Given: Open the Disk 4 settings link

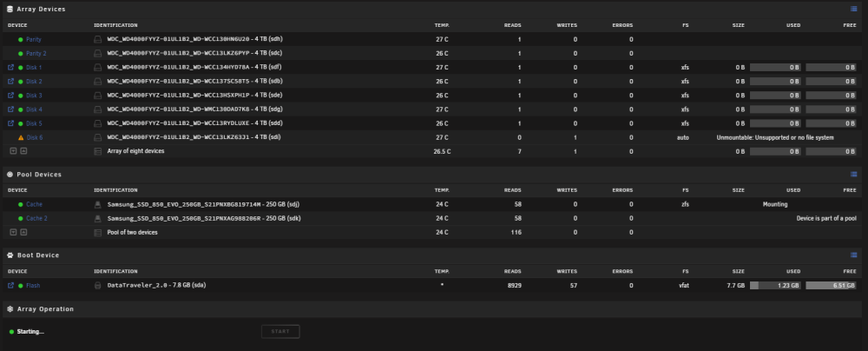Looking at the screenshot, I should (x=34, y=109).
